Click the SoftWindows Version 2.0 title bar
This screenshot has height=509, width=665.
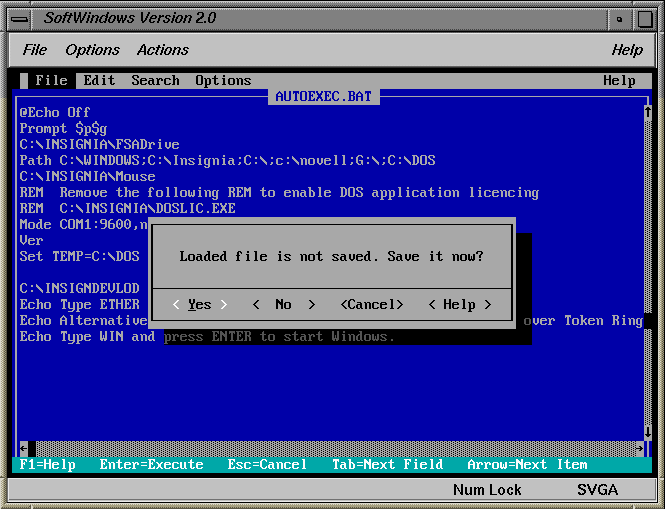[x=319, y=19]
